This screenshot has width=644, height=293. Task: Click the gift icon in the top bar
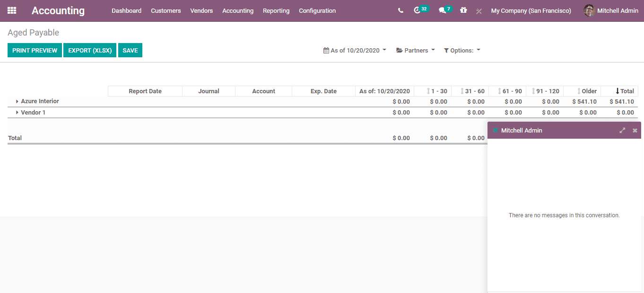click(x=463, y=10)
